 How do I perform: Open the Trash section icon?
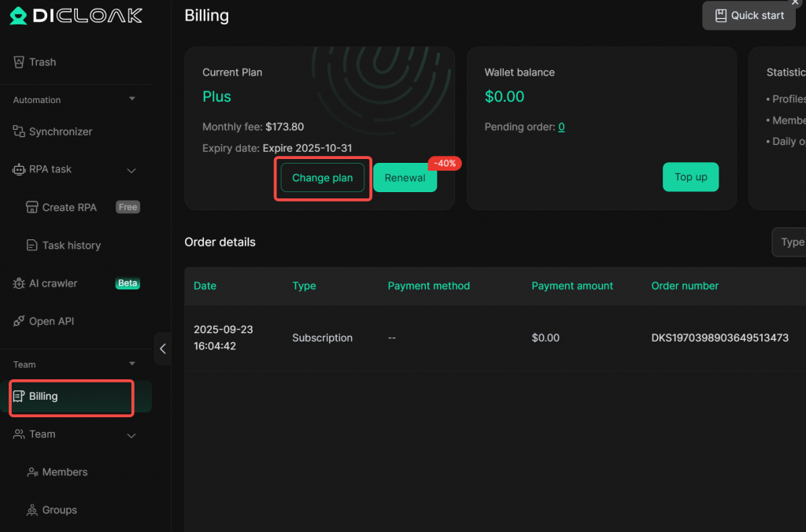[x=20, y=62]
